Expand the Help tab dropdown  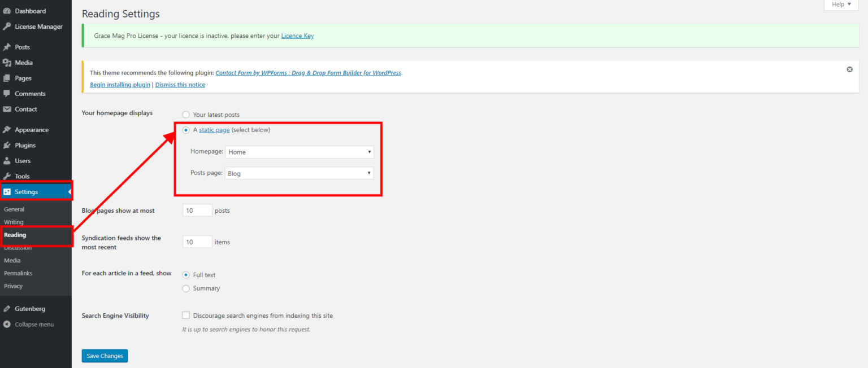pos(841,5)
